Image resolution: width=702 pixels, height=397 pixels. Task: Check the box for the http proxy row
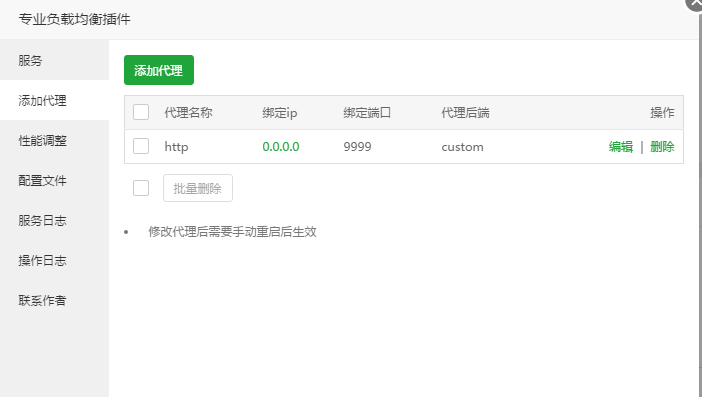coord(141,146)
